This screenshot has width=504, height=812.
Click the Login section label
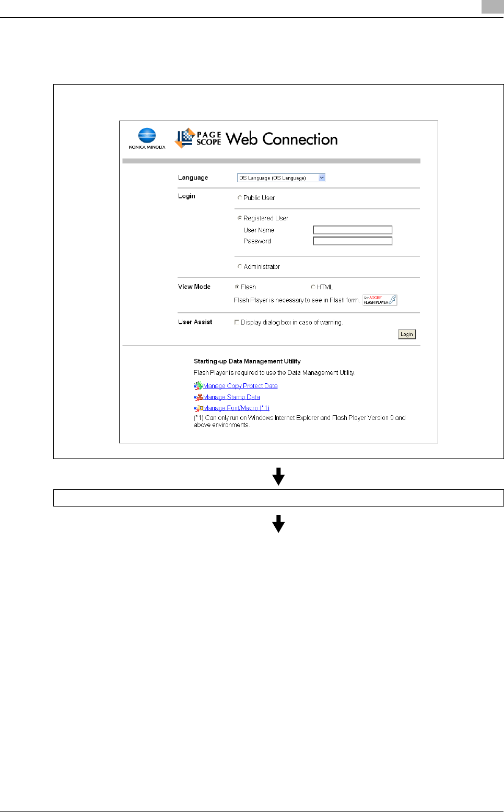[186, 196]
